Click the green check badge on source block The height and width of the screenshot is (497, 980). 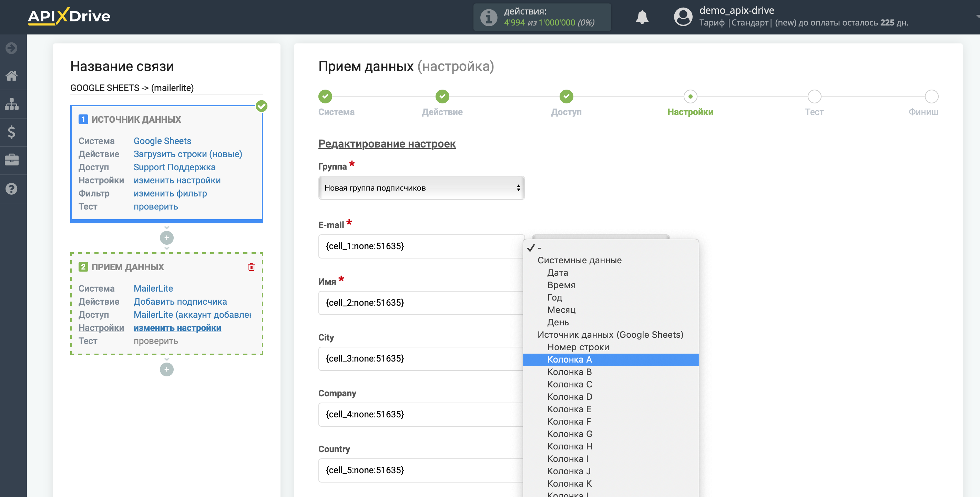[262, 106]
